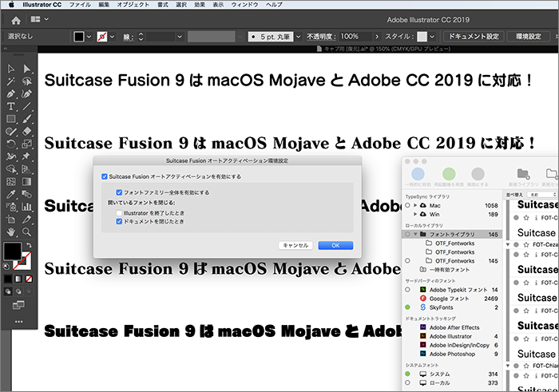Select the Shaper tool

[11, 132]
